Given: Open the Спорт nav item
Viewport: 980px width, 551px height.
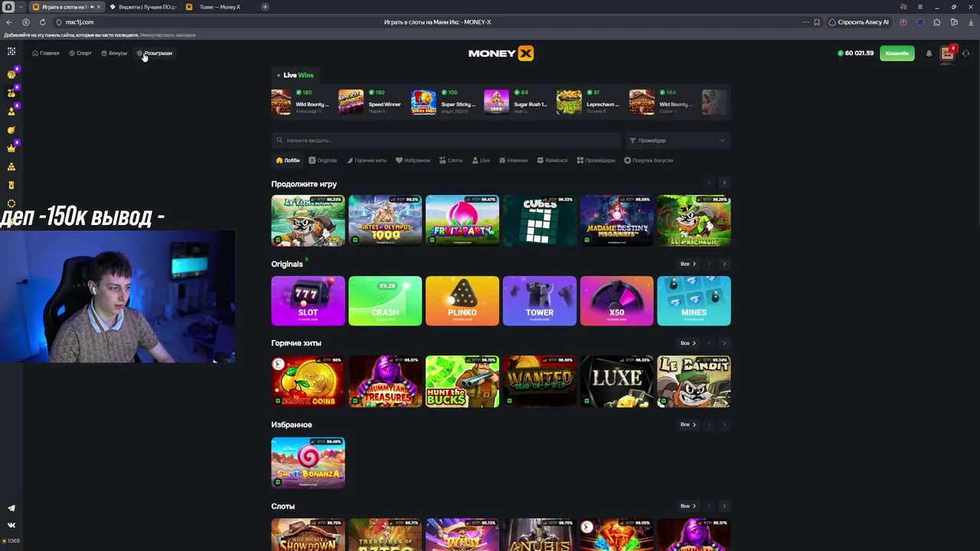Looking at the screenshot, I should [80, 54].
